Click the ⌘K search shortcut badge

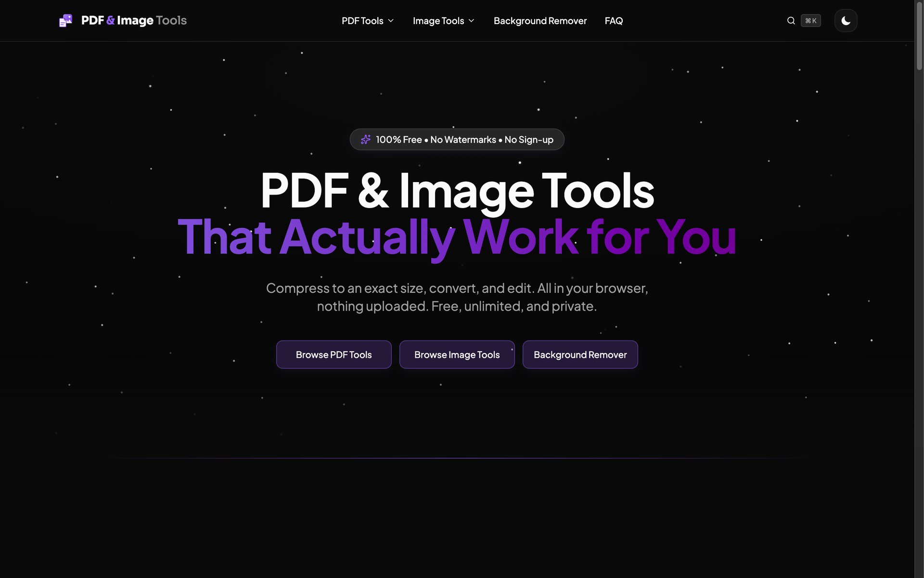click(811, 21)
